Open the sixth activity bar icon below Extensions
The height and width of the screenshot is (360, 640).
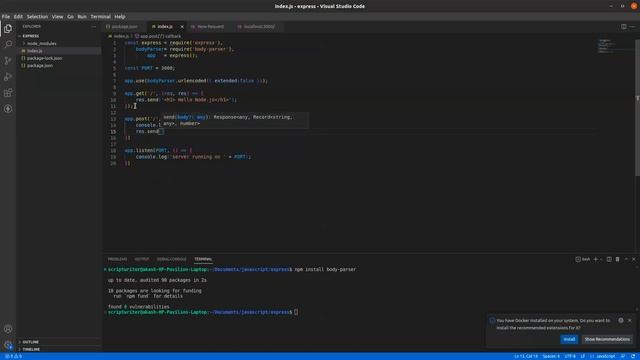coord(8,109)
